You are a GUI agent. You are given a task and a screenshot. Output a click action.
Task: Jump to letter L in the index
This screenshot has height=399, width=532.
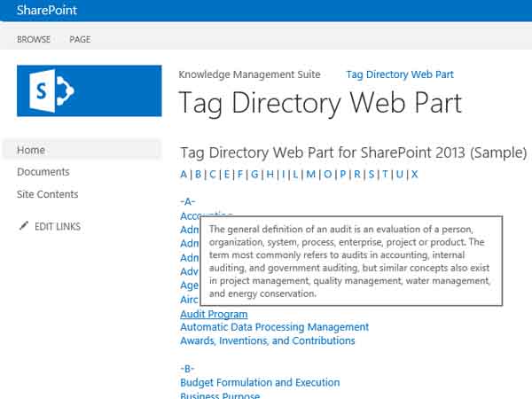point(295,174)
